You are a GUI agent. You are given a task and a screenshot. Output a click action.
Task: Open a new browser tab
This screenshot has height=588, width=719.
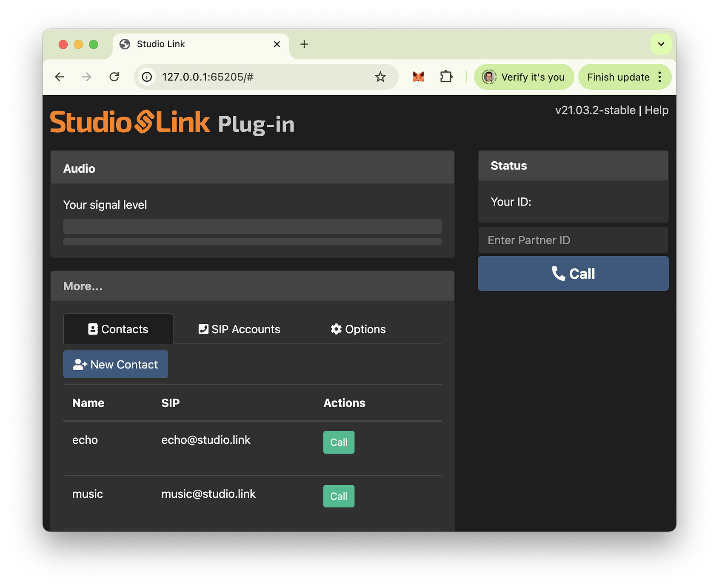pos(304,44)
